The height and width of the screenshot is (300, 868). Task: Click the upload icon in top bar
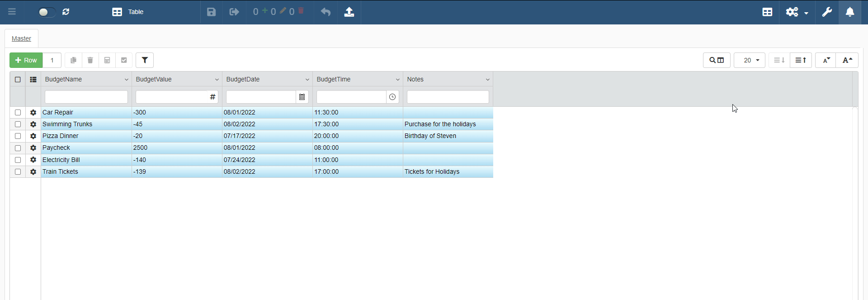[349, 12]
